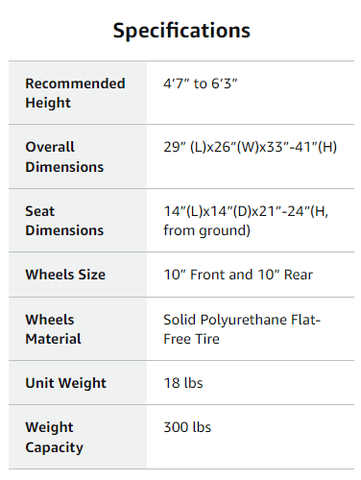Click the word 'Material' under Wheels
361x480 pixels.
coord(53,339)
